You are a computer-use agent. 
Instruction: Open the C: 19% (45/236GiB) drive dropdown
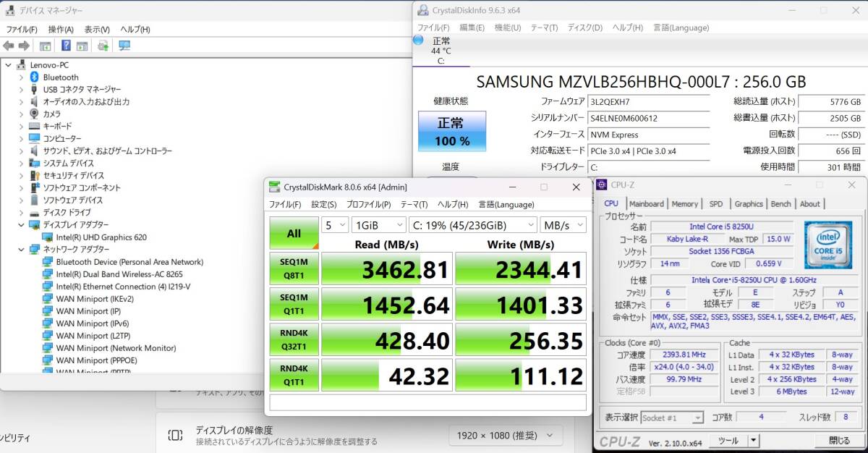click(x=472, y=225)
